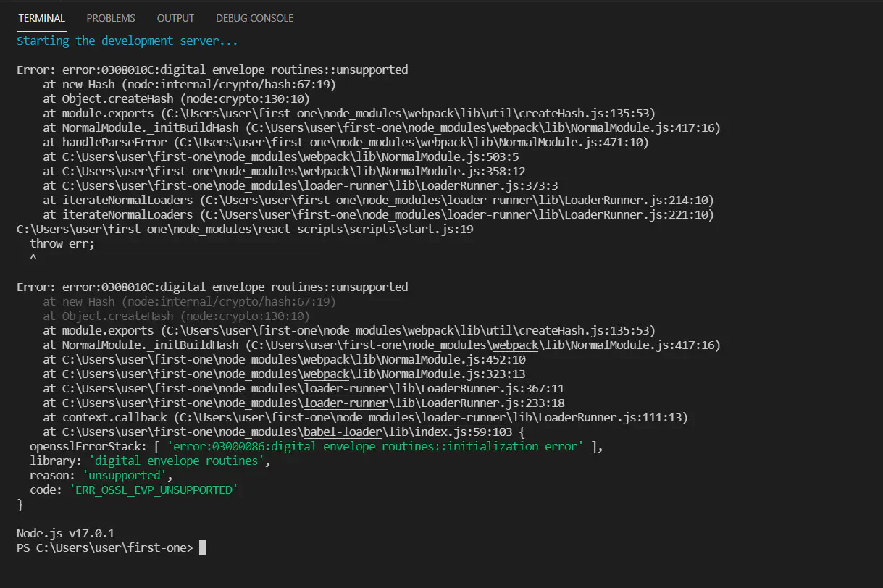Follow underlined loader-runner link on LoaderRunner.js:233:18 line

pyautogui.click(x=336, y=403)
